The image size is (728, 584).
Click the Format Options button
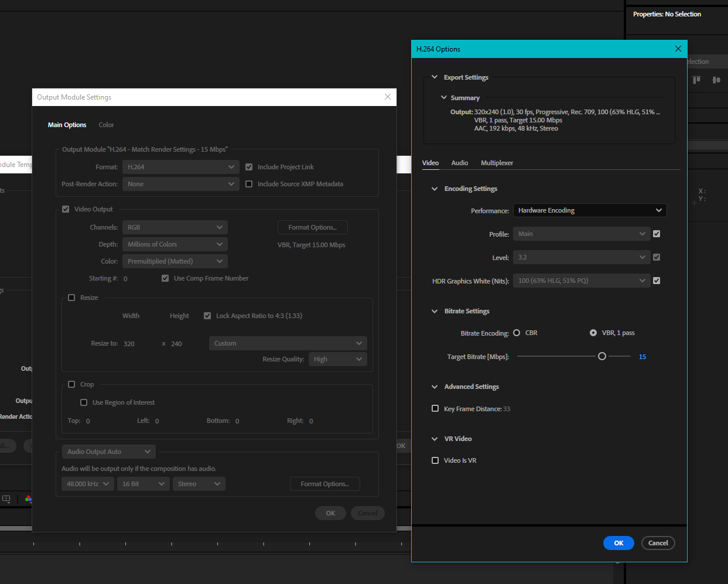point(312,227)
